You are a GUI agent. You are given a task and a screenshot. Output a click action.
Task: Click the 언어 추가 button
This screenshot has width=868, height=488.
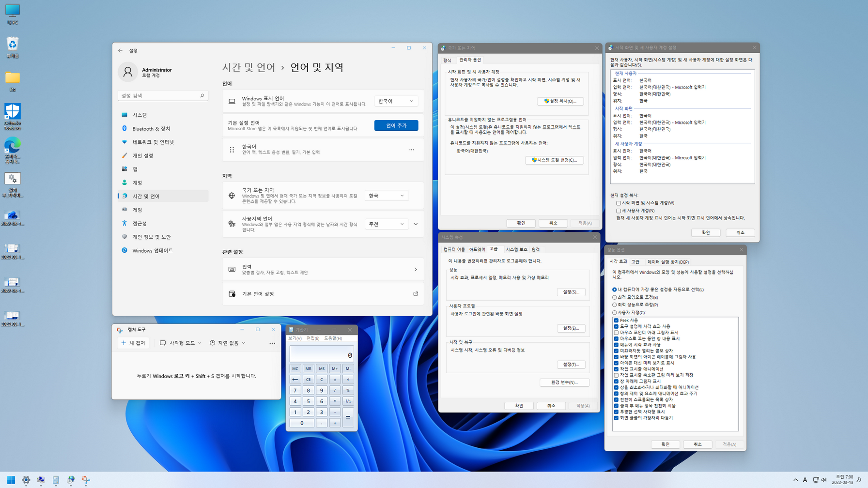396,125
